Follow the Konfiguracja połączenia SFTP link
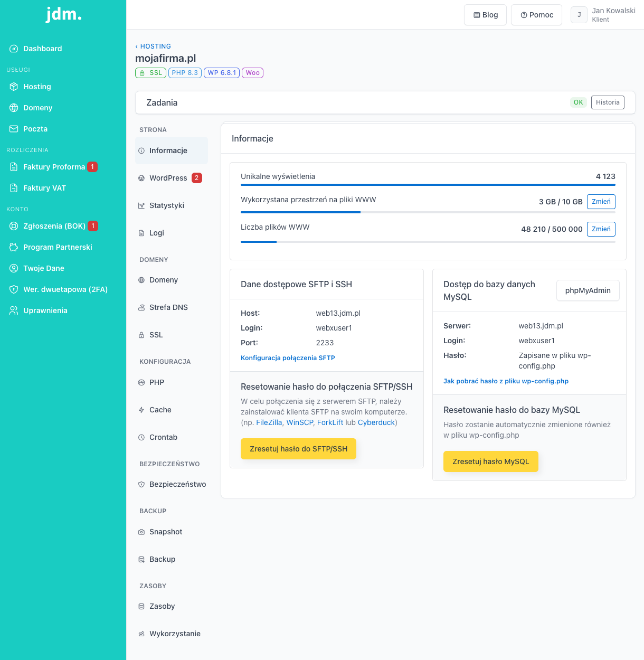 coord(288,358)
